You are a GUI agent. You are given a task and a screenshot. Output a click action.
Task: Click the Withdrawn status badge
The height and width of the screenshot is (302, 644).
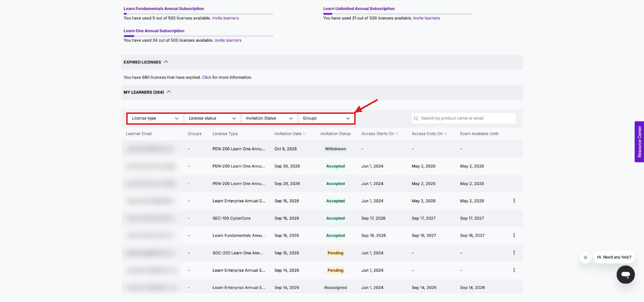[336, 149]
